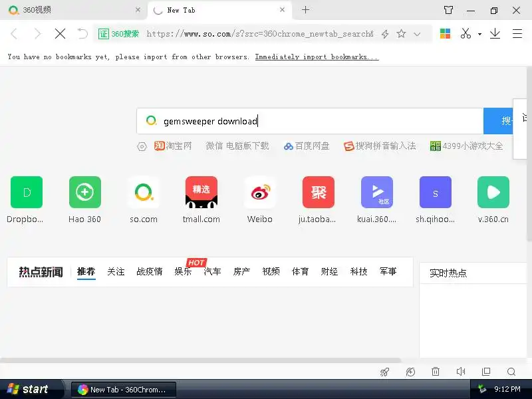Click the circular plus icon in the status bar
Screen dimensions: 532x399
coord(410,372)
